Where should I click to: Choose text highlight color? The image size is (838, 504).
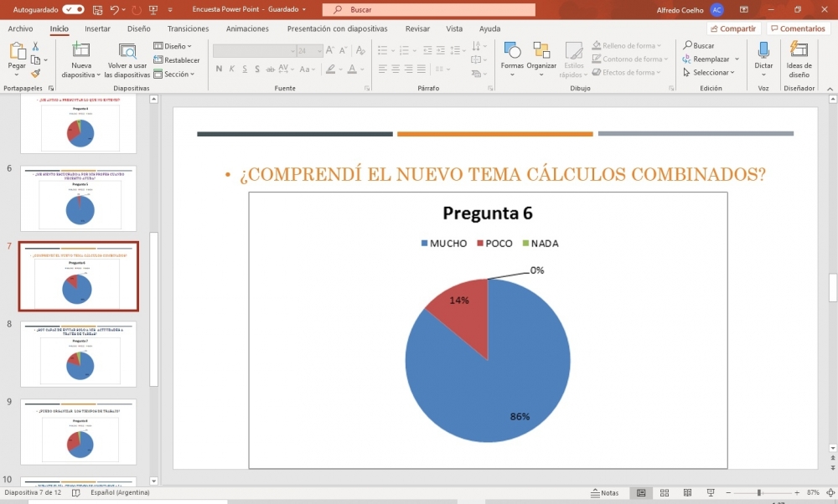(x=331, y=69)
